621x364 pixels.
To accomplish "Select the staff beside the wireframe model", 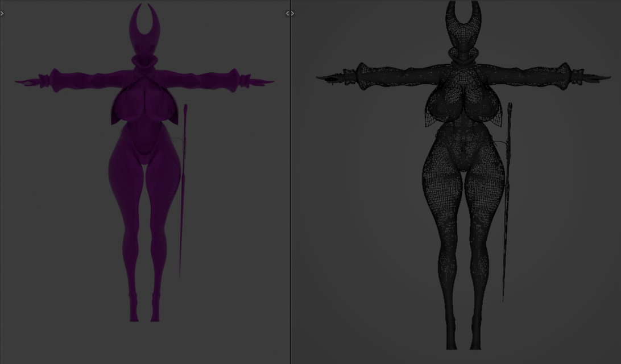I will point(507,202).
